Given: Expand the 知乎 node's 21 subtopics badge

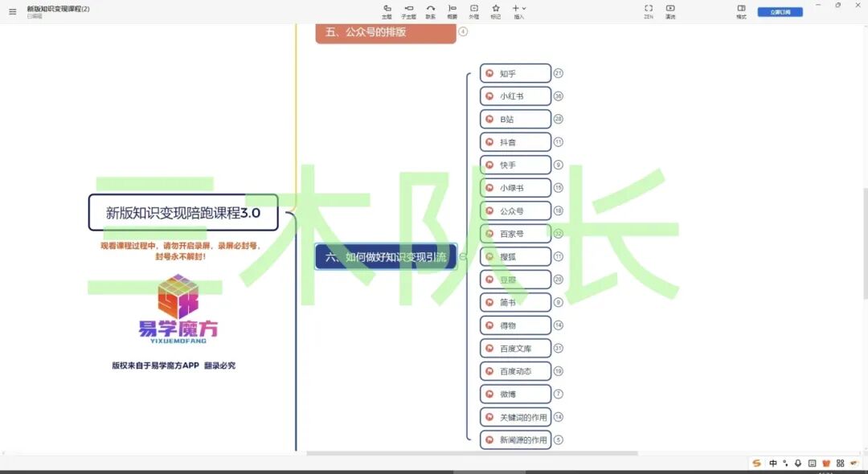Looking at the screenshot, I should click(x=559, y=73).
